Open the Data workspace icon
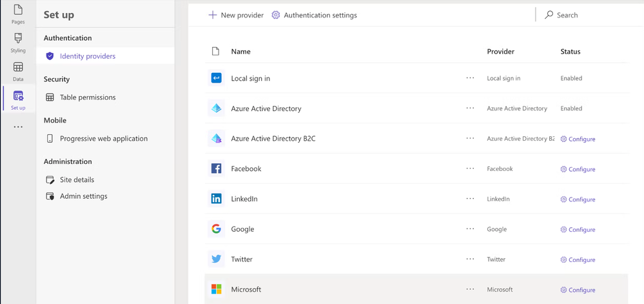This screenshot has height=304, width=644. coord(18,71)
